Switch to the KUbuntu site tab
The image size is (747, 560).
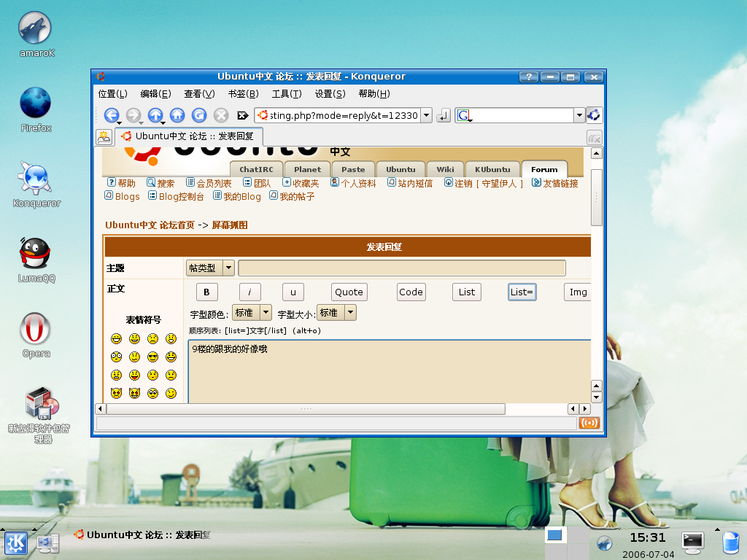click(x=492, y=169)
